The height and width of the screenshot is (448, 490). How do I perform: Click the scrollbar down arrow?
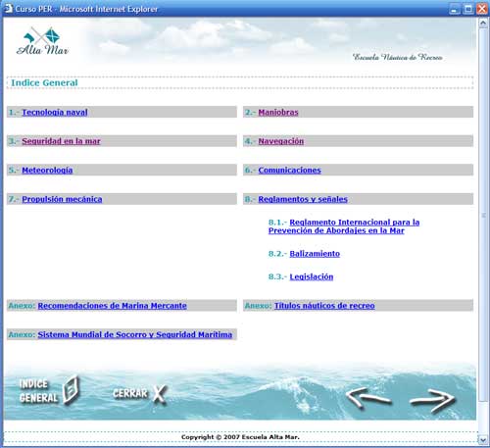pos(483,439)
